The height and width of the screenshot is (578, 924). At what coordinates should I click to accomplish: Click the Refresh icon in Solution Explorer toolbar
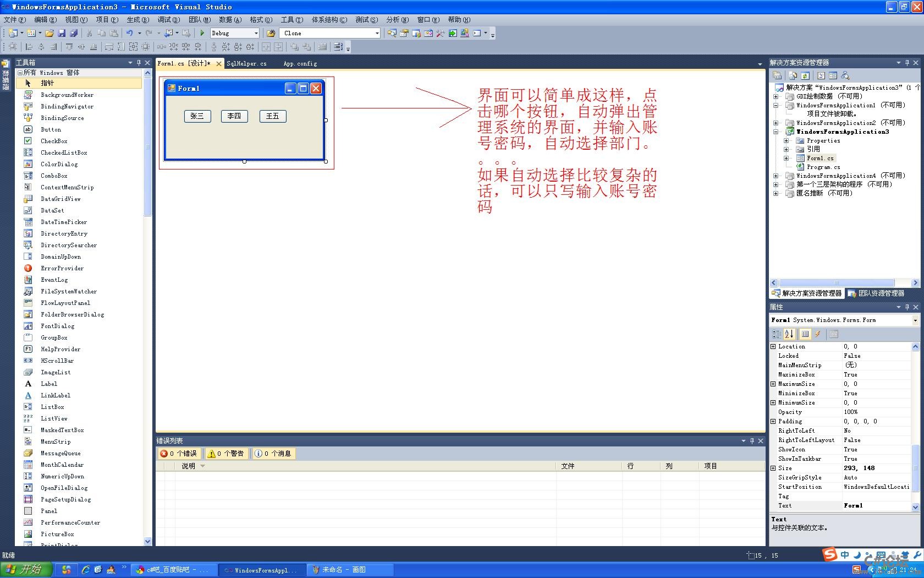pyautogui.click(x=805, y=75)
